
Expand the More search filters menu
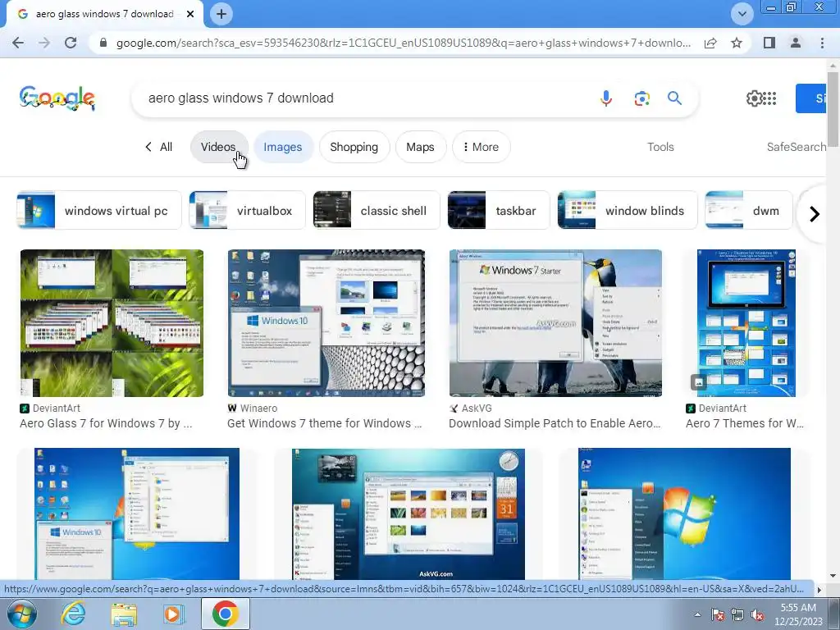pyautogui.click(x=481, y=147)
